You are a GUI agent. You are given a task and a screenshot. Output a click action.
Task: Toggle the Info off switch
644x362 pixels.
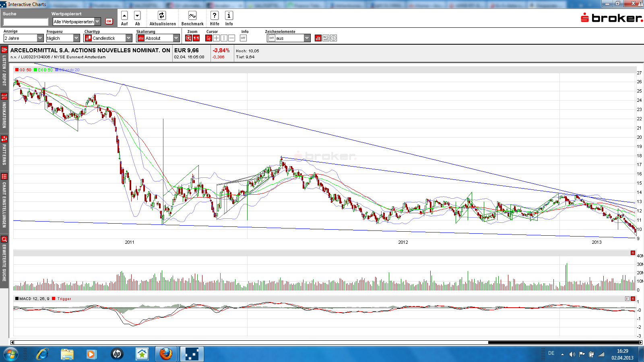coord(243,38)
